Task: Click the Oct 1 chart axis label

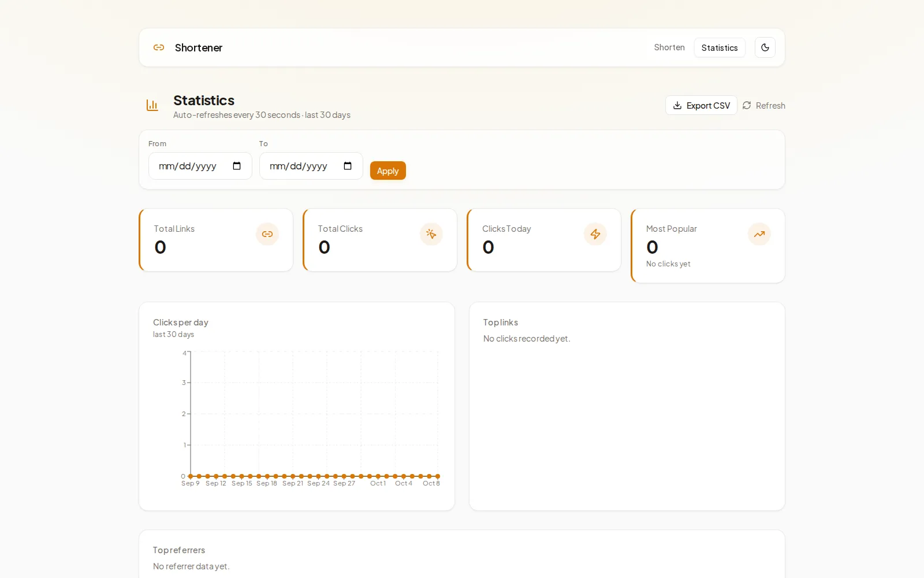Action: pos(378,484)
